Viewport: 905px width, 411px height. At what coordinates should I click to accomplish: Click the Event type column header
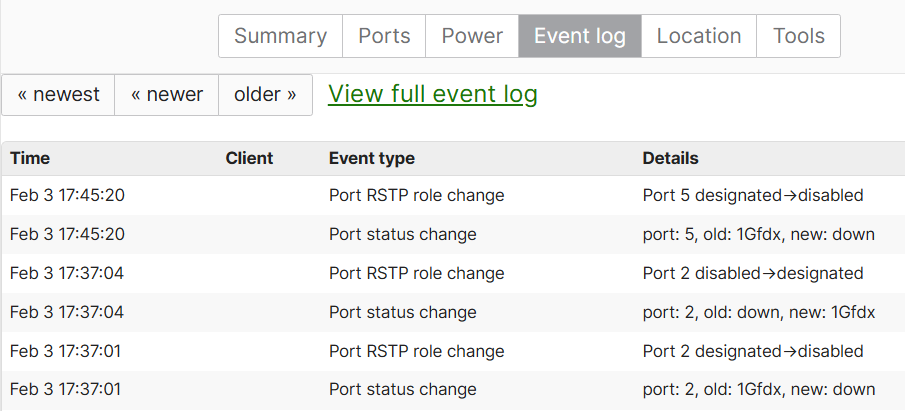pyautogui.click(x=372, y=158)
